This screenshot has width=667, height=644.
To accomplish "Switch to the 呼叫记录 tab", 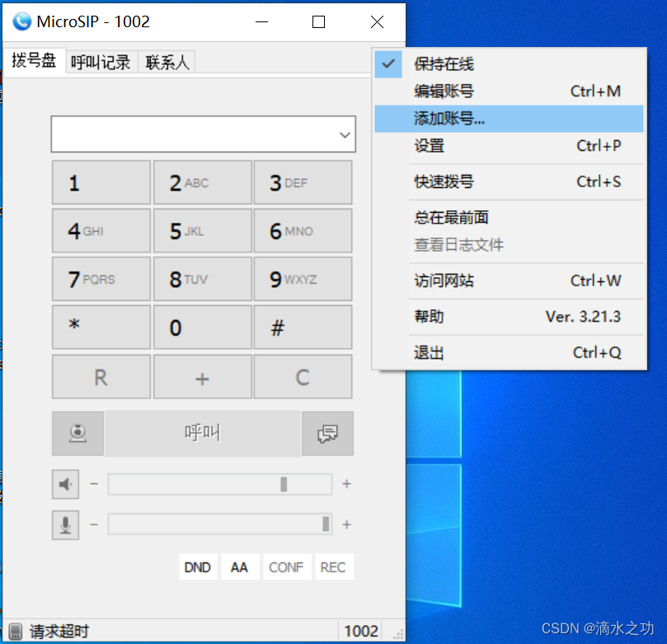I will pyautogui.click(x=101, y=63).
